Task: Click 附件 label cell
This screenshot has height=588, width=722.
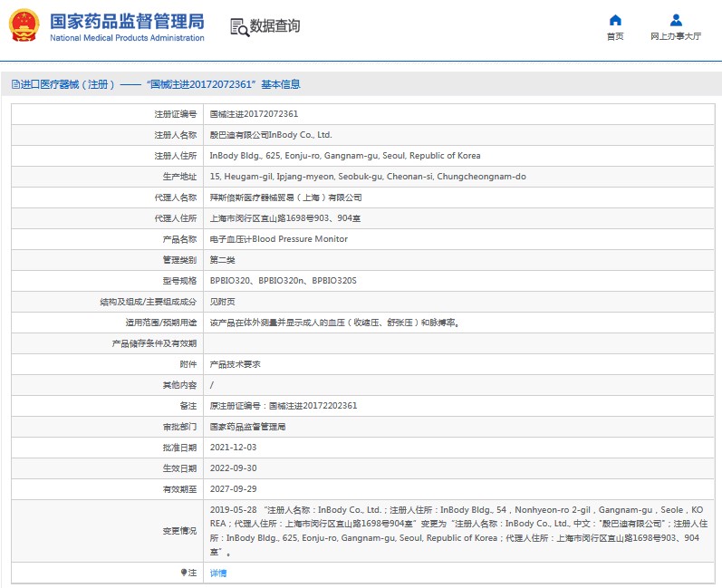Action: [x=188, y=364]
